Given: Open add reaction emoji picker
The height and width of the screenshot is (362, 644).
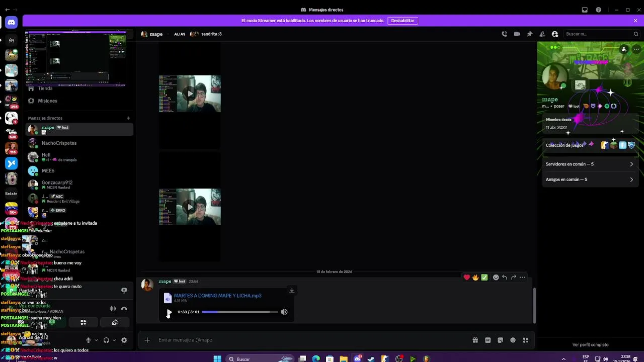Looking at the screenshot, I should pyautogui.click(x=496, y=278).
